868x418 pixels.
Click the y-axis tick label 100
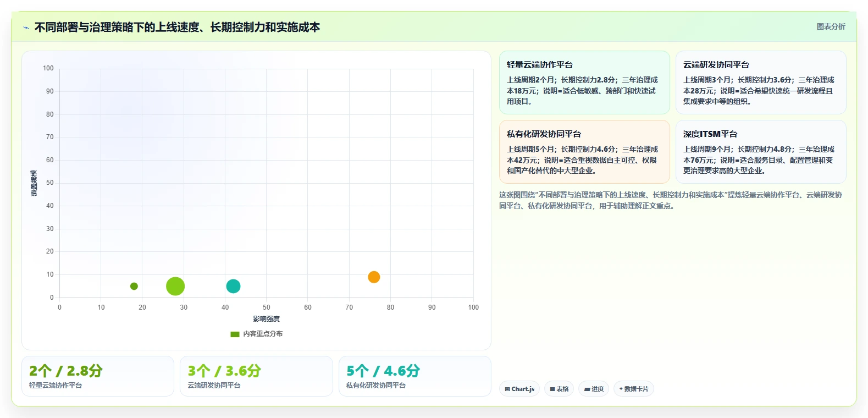click(48, 68)
